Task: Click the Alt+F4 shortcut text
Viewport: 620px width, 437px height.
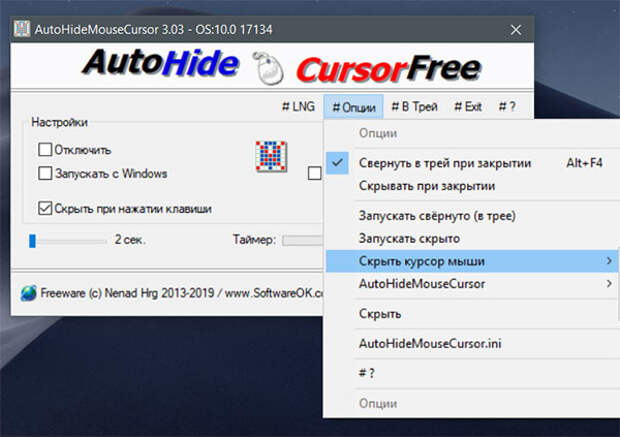Action: (x=584, y=163)
